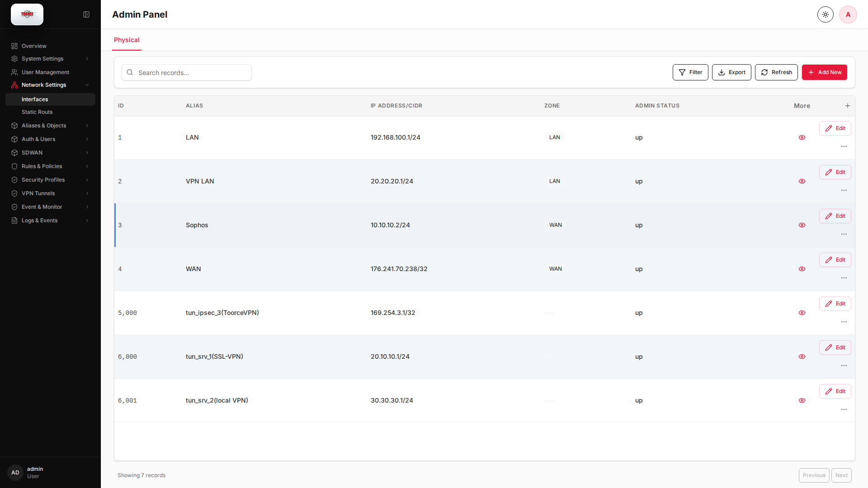The image size is (868, 488).
Task: Expand SDWAN chevron
Action: (x=87, y=153)
